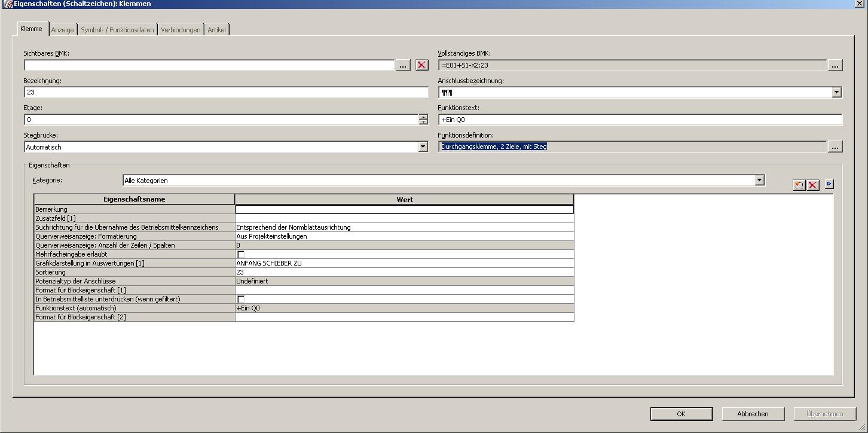The image size is (868, 433).
Task: Delete the property using the red X above the table
Action: pyautogui.click(x=812, y=185)
